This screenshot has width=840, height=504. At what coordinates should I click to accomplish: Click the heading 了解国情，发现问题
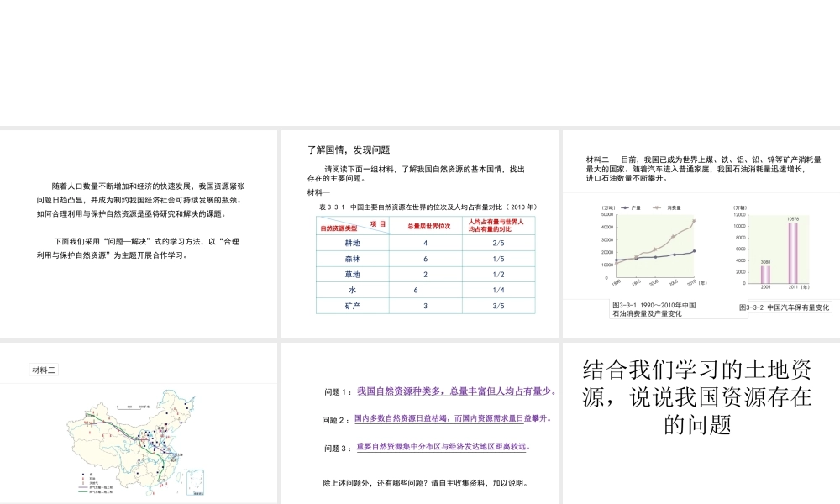coord(349,150)
